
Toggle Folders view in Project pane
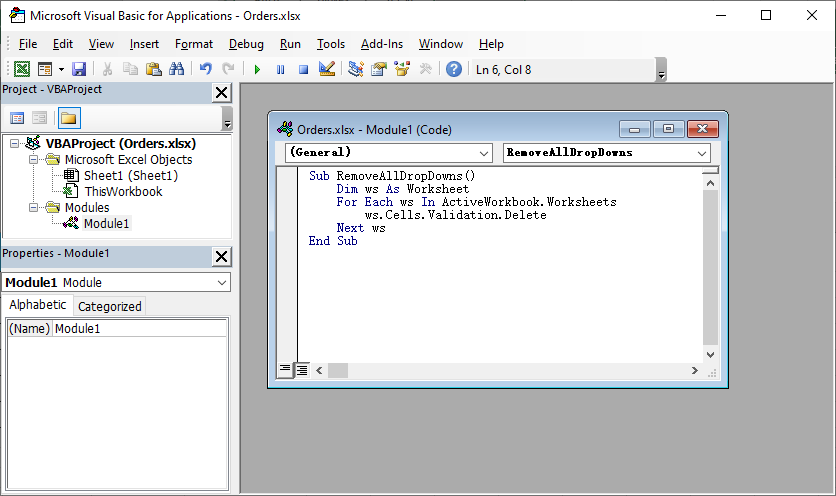(69, 118)
